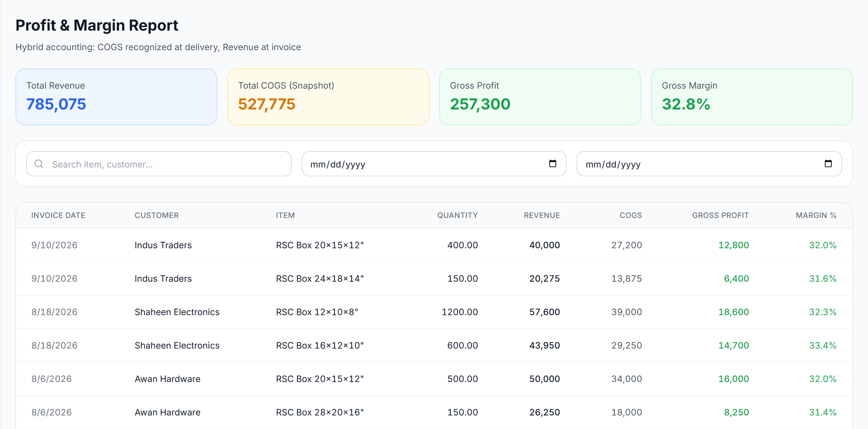This screenshot has width=868, height=429.
Task: Click gross profit value 14,700
Action: (734, 345)
